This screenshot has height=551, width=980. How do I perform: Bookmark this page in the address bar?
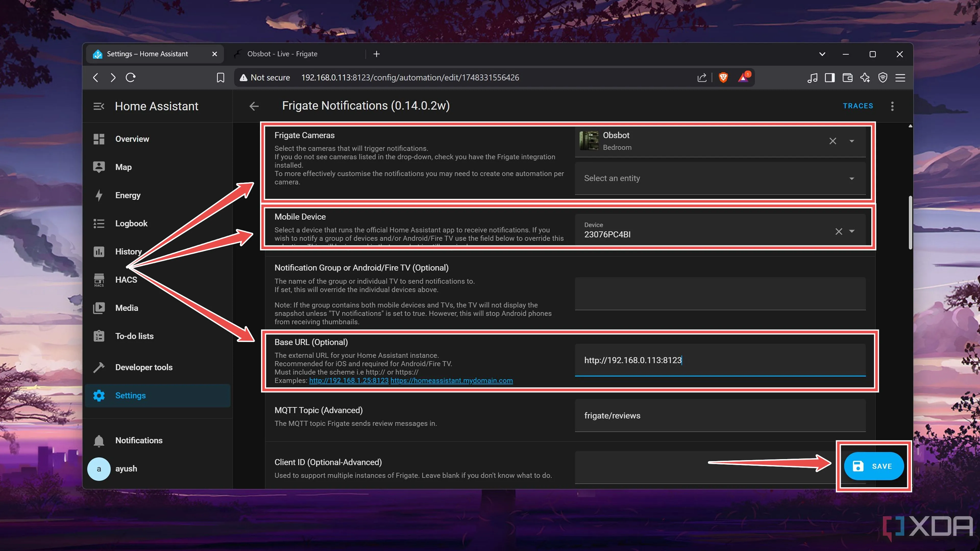pos(220,78)
